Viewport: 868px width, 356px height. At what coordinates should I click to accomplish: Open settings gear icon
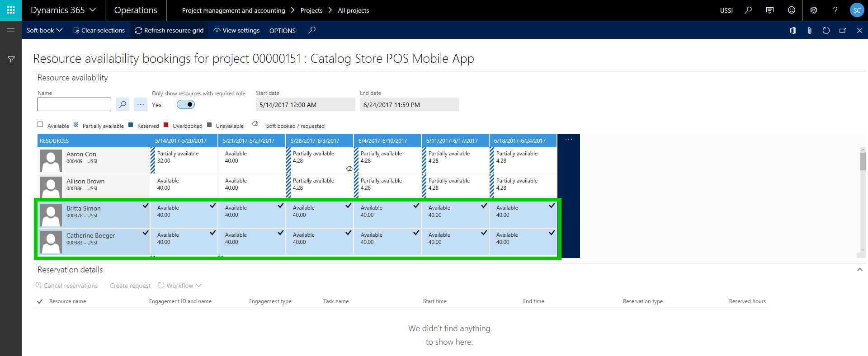click(814, 10)
